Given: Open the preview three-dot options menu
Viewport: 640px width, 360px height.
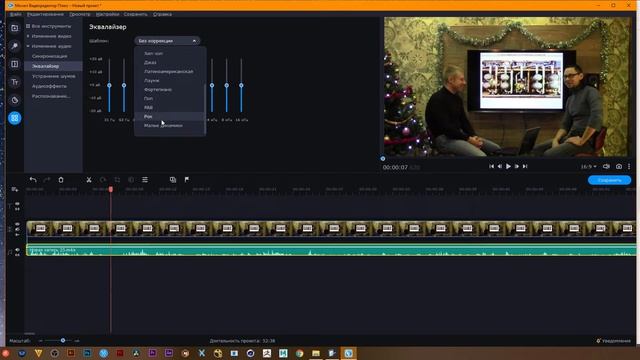Looking at the screenshot, I should [629, 167].
